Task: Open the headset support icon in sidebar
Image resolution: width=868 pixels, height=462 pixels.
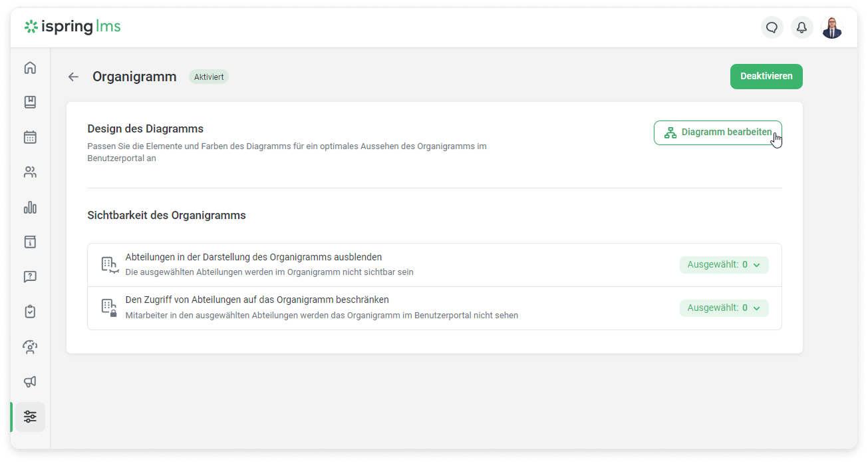Action: click(x=30, y=347)
